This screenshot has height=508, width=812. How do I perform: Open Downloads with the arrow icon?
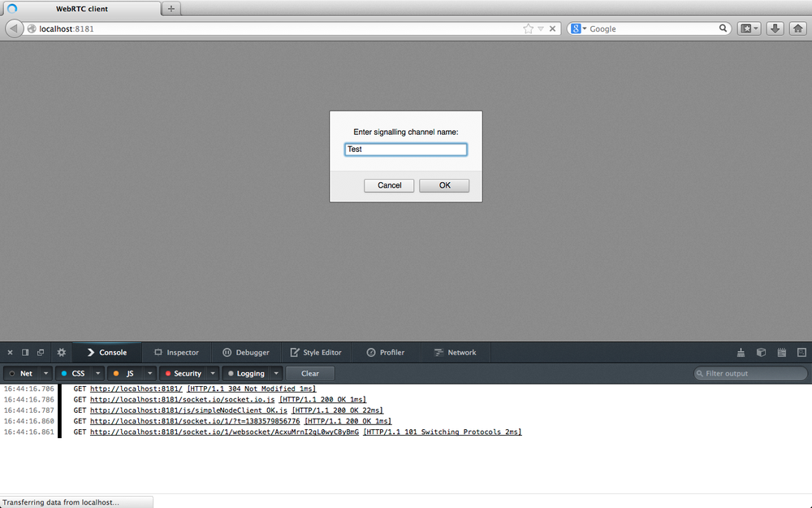tap(775, 28)
